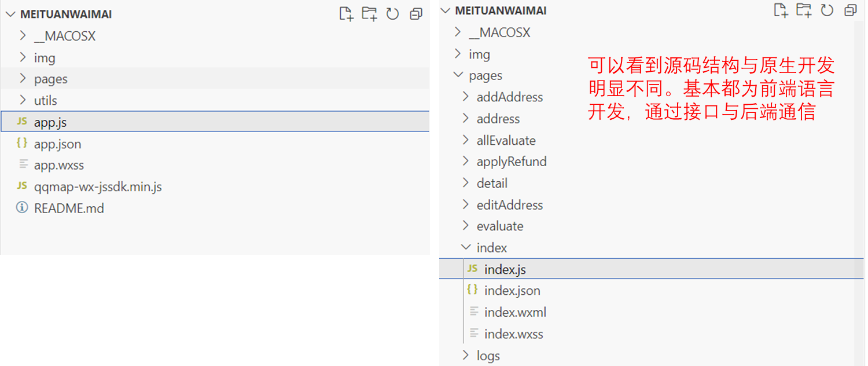Expand __MACOSX folder in right explorer
The width and height of the screenshot is (868, 366).
click(x=458, y=32)
